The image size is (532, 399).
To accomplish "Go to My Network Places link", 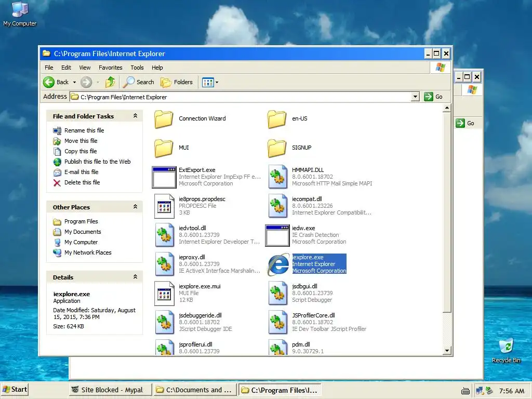I will coord(88,253).
